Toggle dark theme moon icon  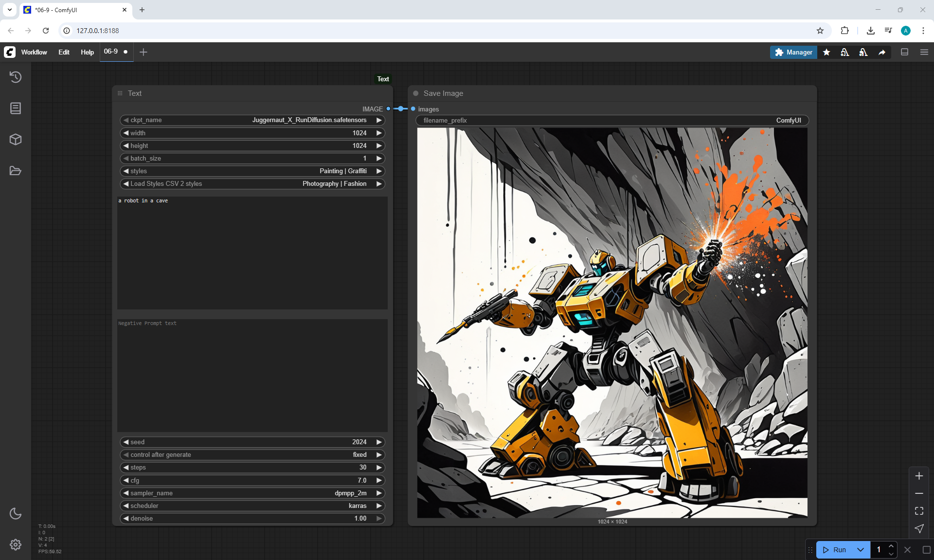coord(16,513)
